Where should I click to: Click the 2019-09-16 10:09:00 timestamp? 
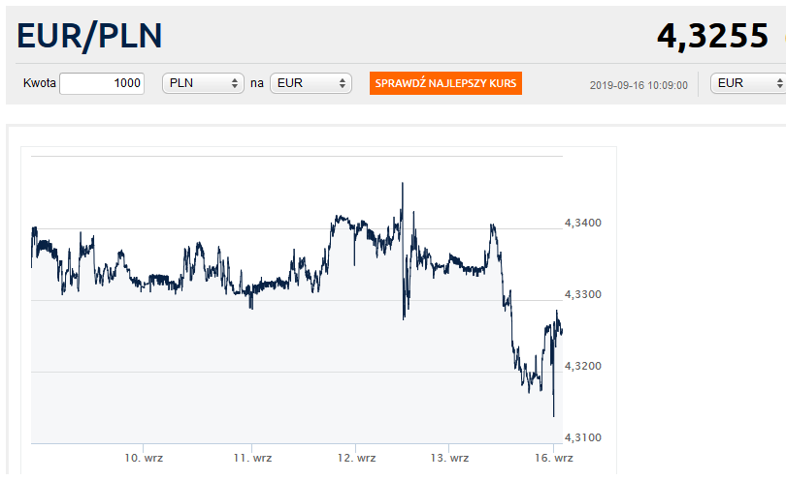pos(638,85)
